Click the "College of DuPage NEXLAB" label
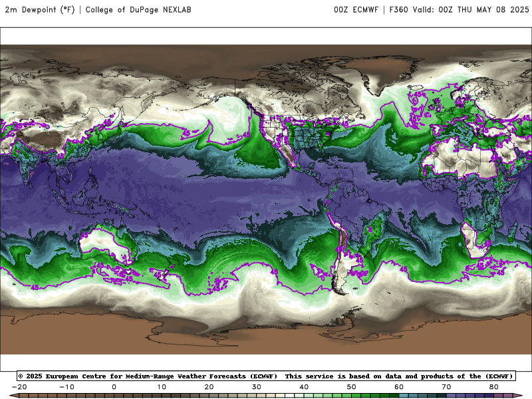Screen dimensions: 532x399 tap(138, 10)
